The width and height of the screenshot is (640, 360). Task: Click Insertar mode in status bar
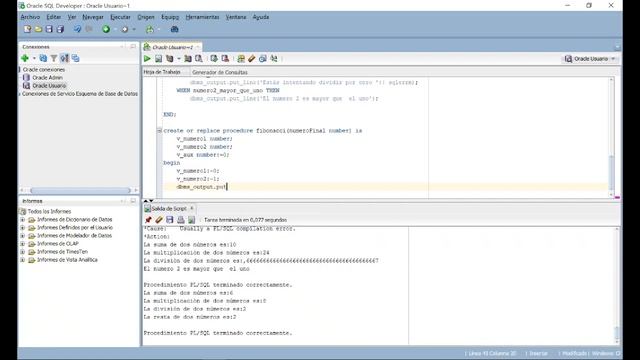pyautogui.click(x=538, y=353)
